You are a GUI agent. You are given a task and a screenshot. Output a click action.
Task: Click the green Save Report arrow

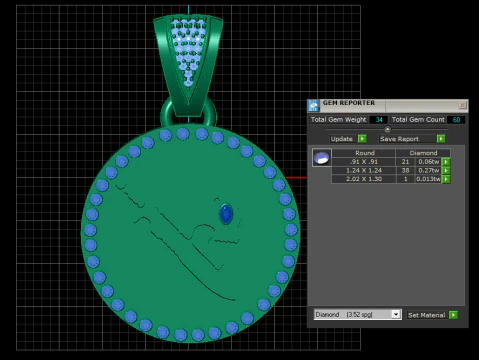pyautogui.click(x=441, y=139)
